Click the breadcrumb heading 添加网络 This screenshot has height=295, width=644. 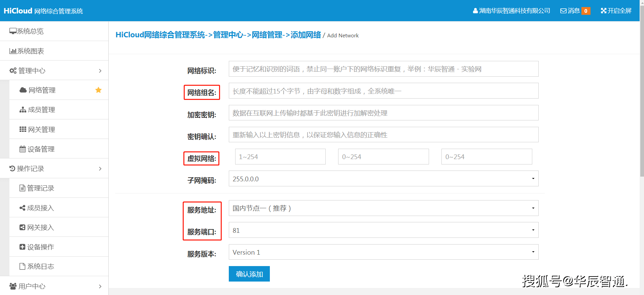pos(306,35)
